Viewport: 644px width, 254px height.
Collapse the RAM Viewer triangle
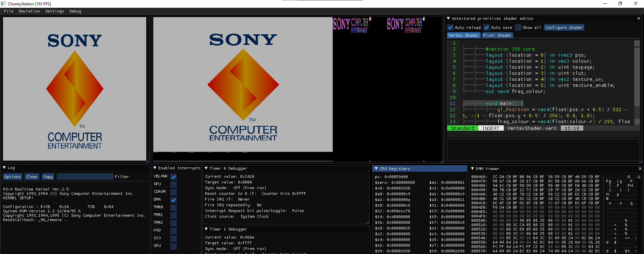point(472,169)
